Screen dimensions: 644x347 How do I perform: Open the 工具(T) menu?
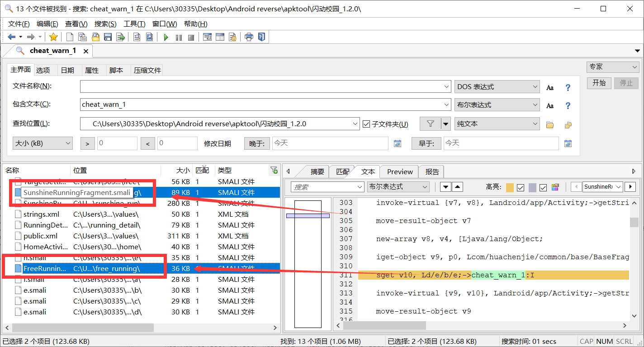point(134,24)
